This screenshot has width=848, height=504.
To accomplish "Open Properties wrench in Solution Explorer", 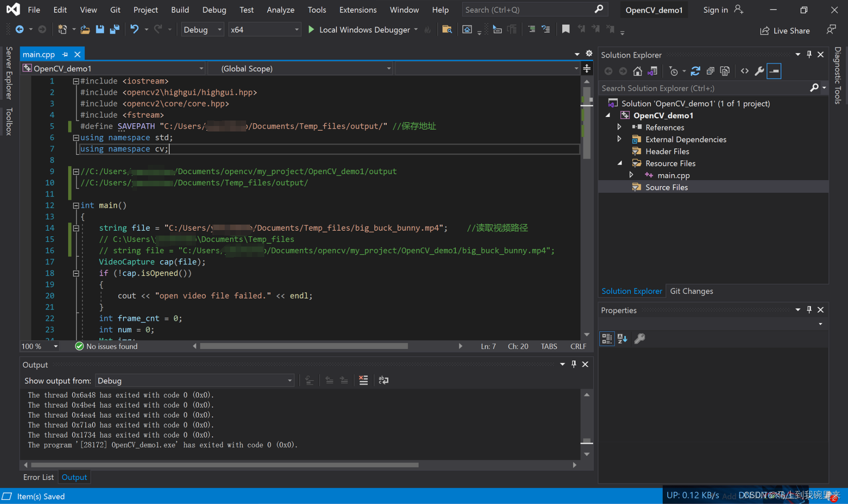I will point(759,71).
